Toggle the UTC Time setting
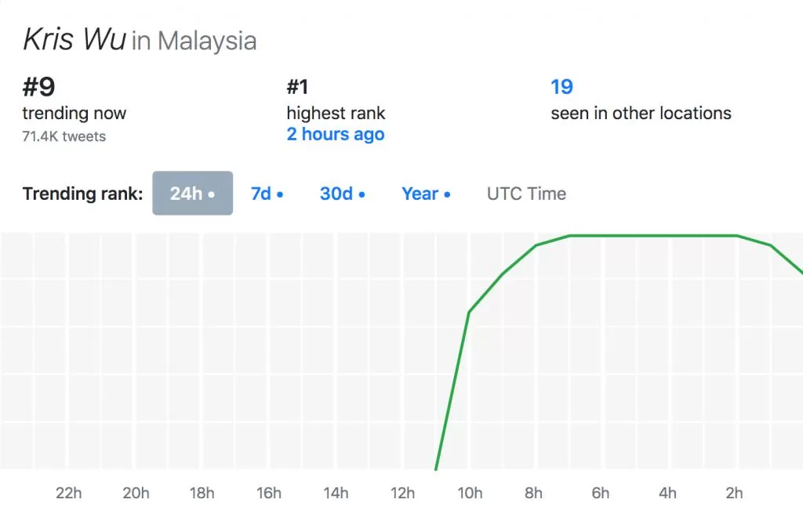 pyautogui.click(x=526, y=194)
